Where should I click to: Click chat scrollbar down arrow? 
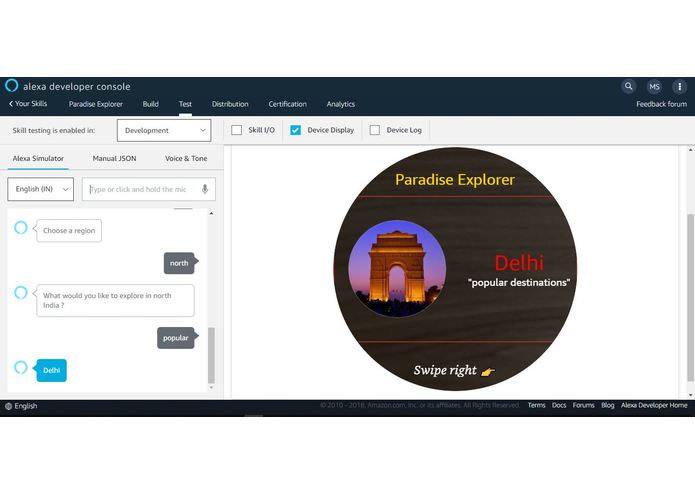(x=211, y=388)
